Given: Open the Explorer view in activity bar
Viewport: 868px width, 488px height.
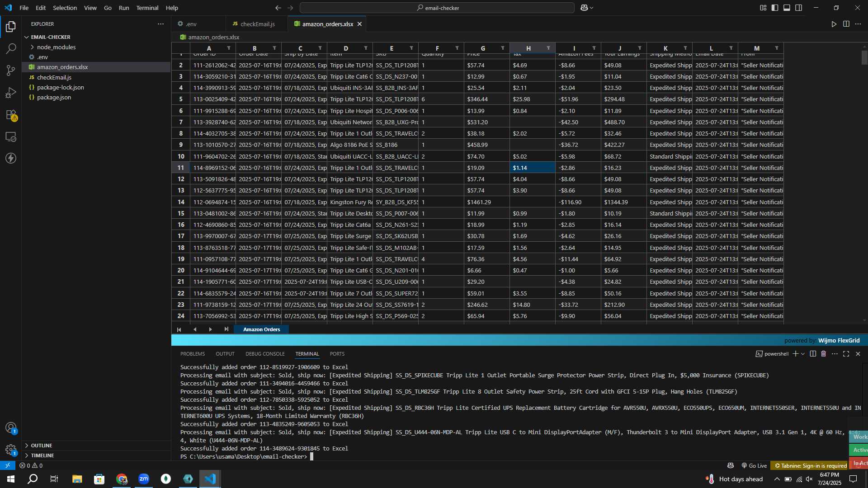Looking at the screenshot, I should [x=11, y=27].
